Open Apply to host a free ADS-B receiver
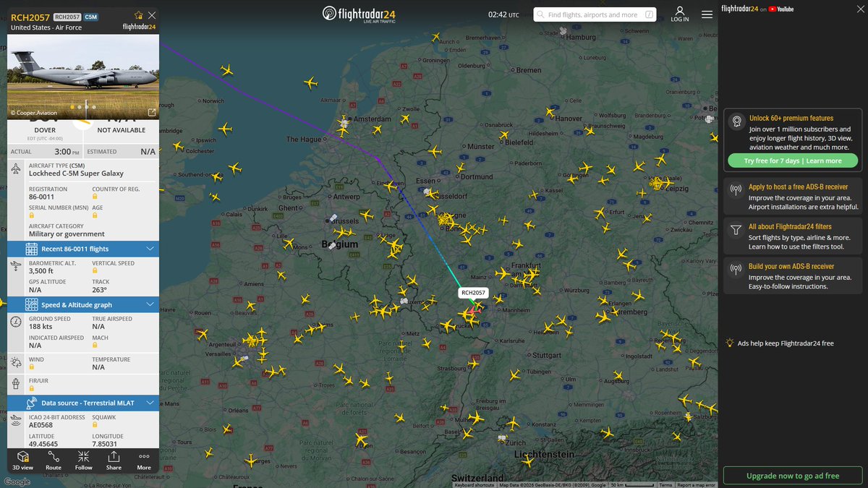 click(793, 196)
